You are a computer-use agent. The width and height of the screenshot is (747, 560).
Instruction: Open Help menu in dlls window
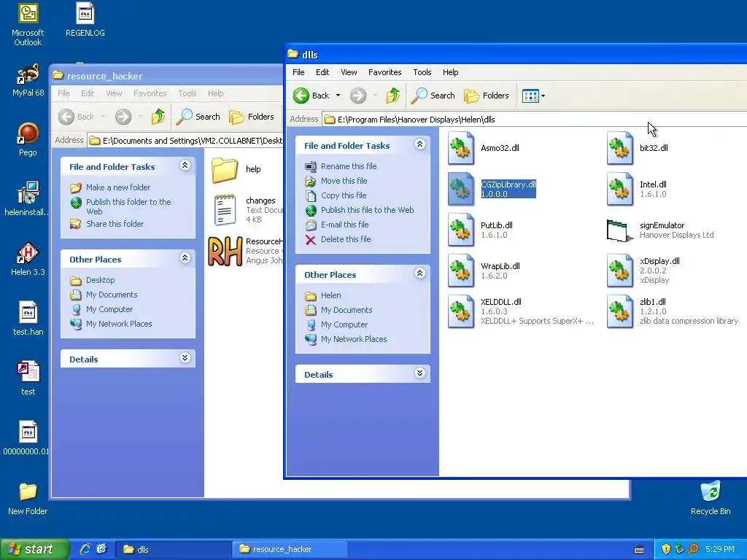(x=450, y=72)
